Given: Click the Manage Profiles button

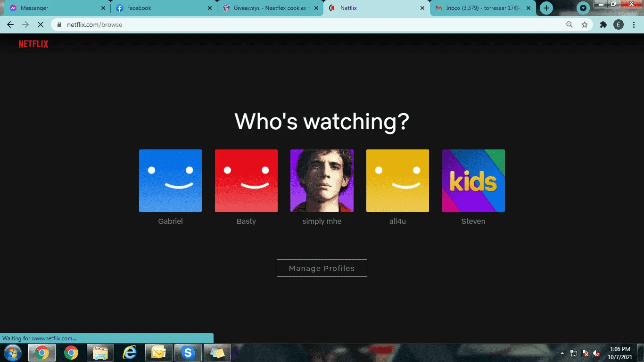Looking at the screenshot, I should (322, 268).
